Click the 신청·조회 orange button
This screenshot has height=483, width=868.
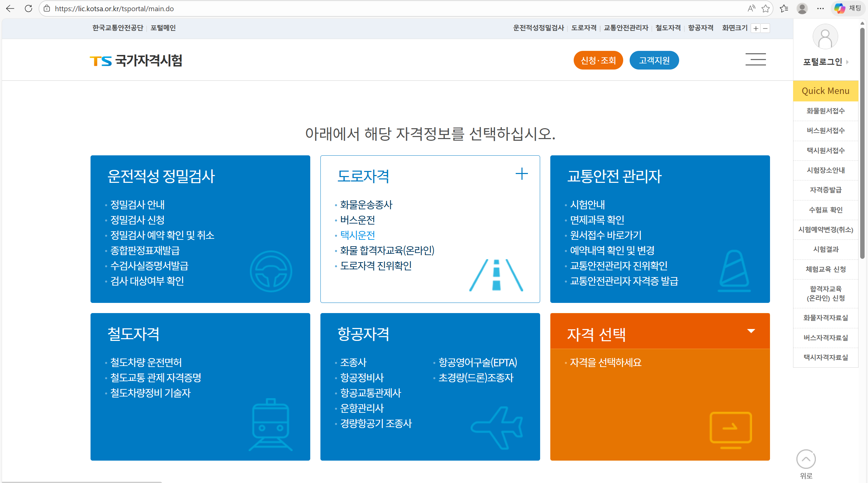598,60
